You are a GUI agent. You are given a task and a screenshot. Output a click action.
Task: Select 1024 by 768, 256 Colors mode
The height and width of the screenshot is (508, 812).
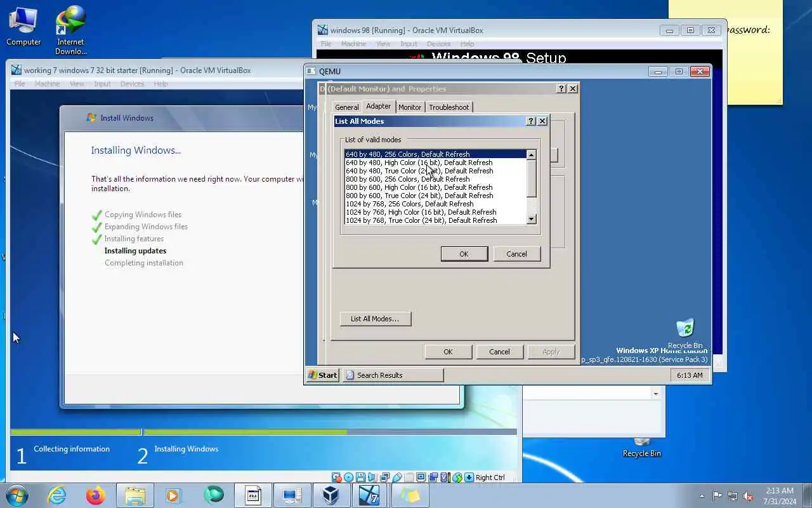(435, 204)
